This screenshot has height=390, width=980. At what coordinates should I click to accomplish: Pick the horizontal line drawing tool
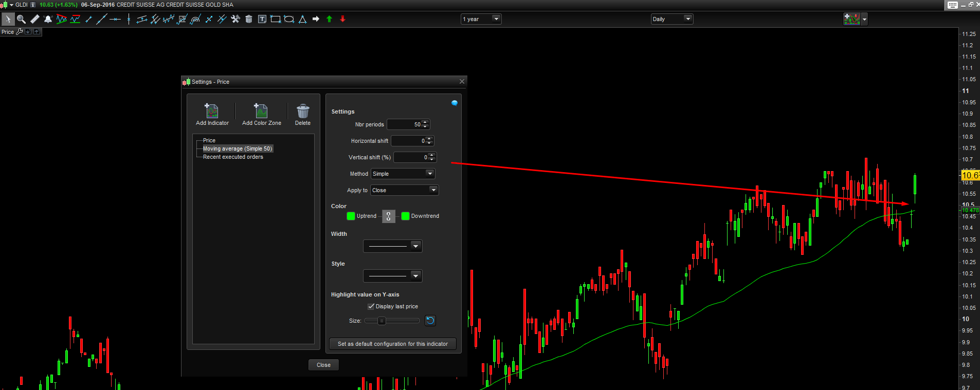pos(115,19)
